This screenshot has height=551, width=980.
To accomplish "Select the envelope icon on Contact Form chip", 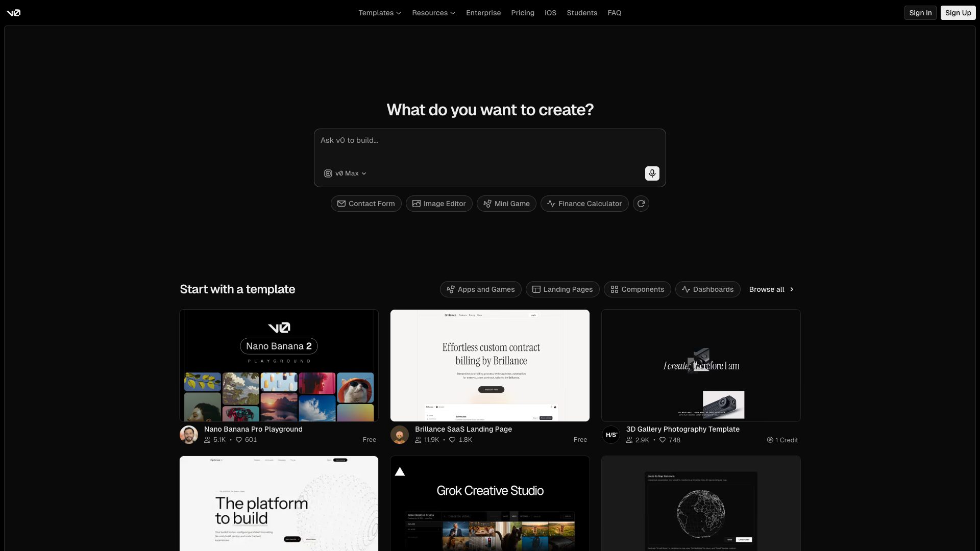I will [x=341, y=204].
